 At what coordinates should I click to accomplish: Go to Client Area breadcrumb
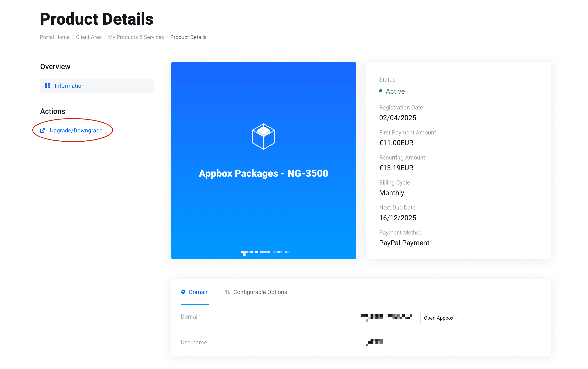[x=89, y=37]
